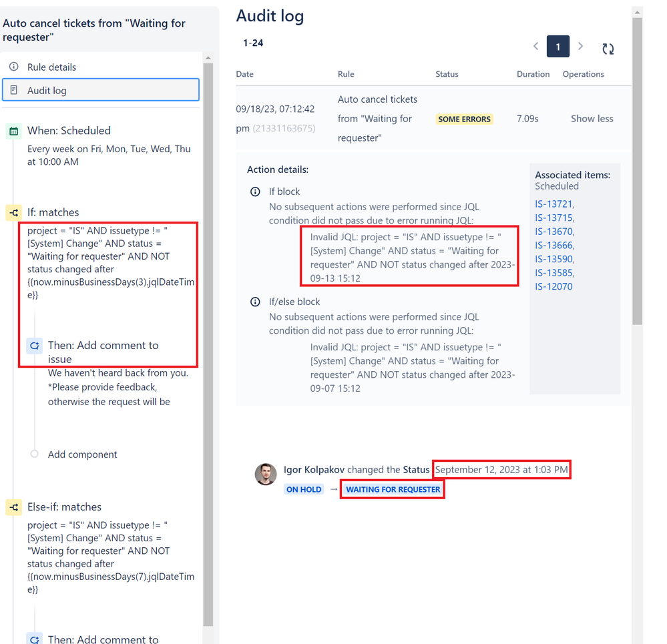Open associated issue IS-13585
This screenshot has height=644, width=667.
(x=554, y=273)
